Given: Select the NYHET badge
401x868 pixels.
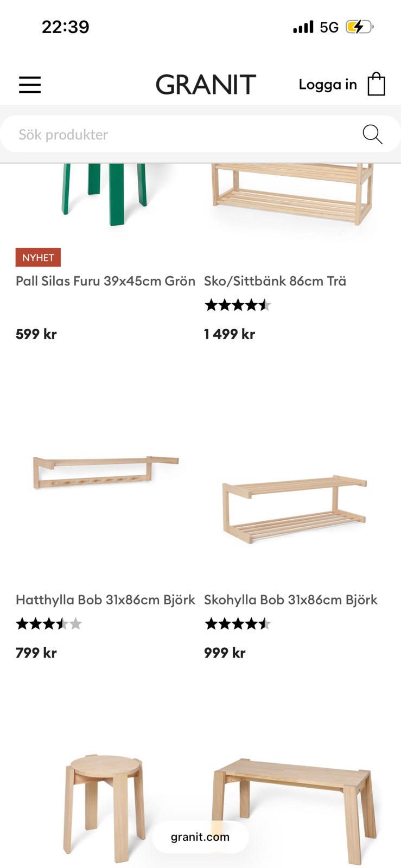Looking at the screenshot, I should coord(38,257).
